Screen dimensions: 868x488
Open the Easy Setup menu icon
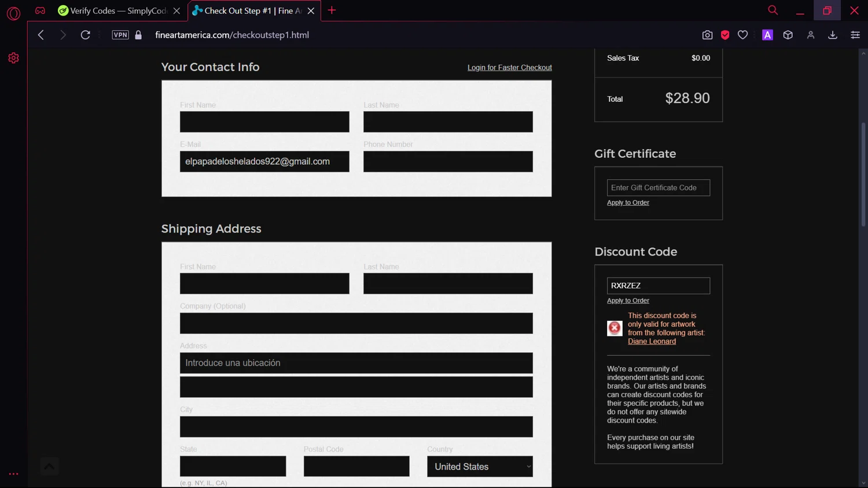[855, 35]
